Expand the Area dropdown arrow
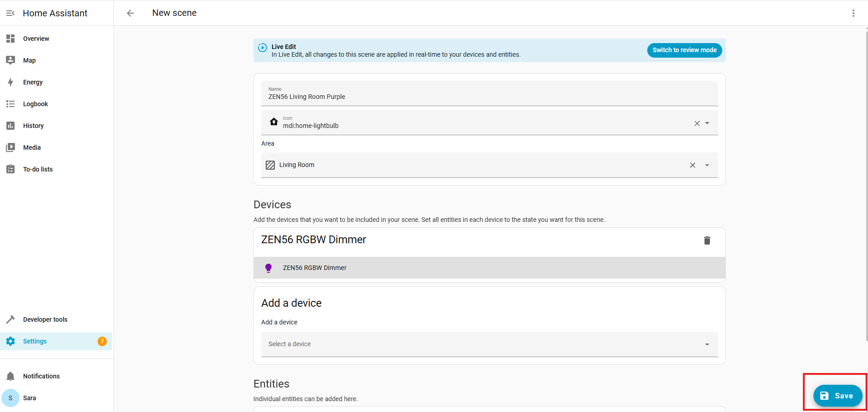The image size is (868, 412). pyautogui.click(x=707, y=165)
